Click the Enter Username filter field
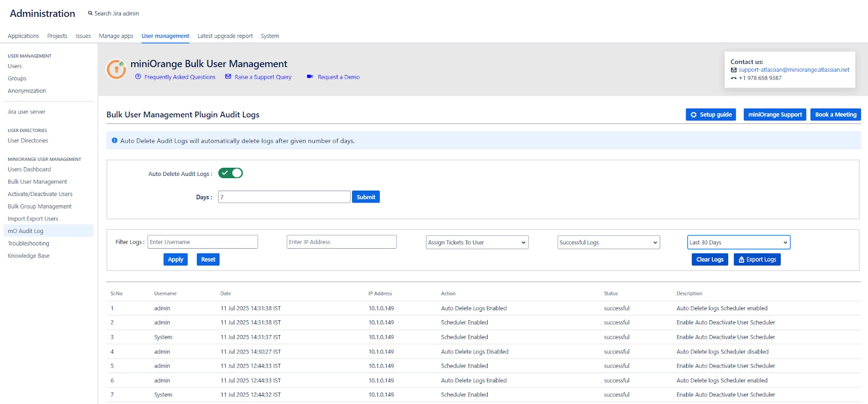The height and width of the screenshot is (404, 868). 202,242
